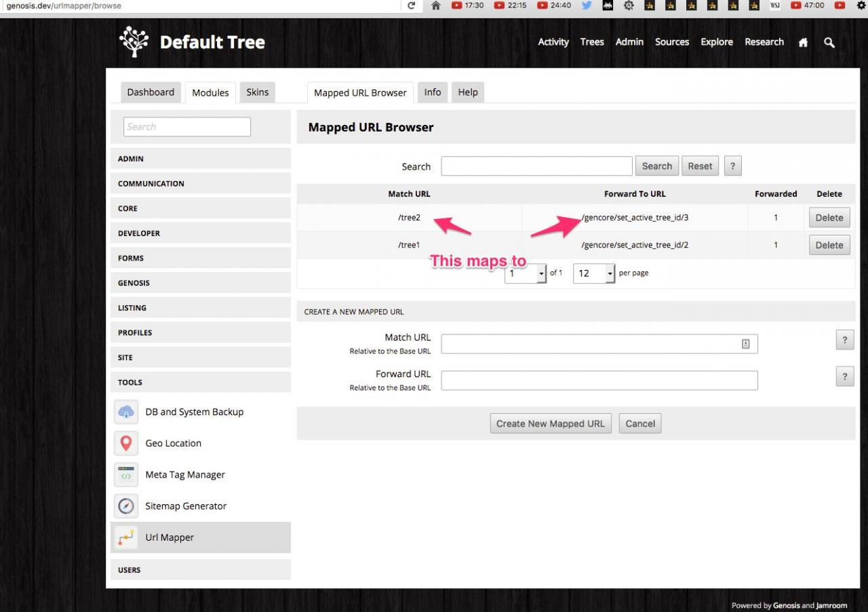Click the Url Mapper icon in sidebar
868x612 pixels.
click(x=126, y=537)
